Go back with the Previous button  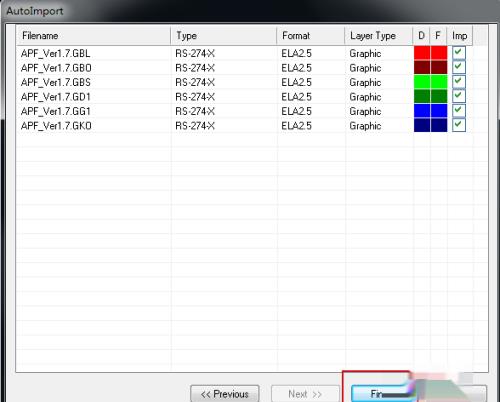[x=225, y=394]
